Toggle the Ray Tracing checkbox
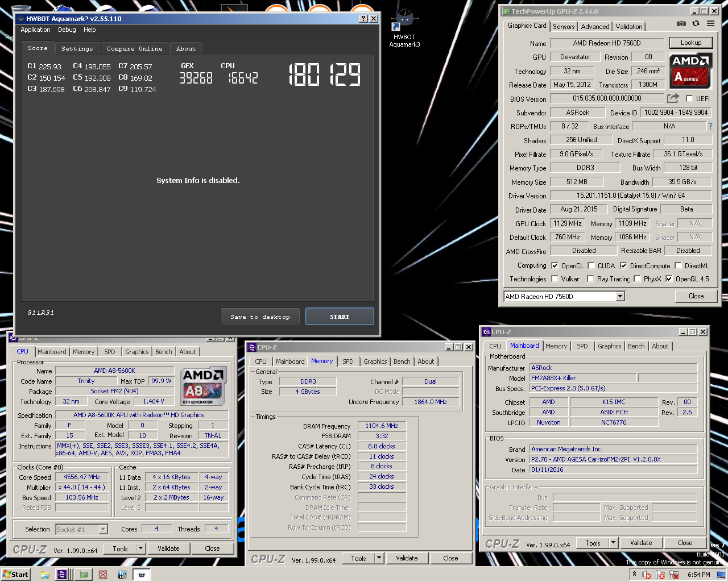This screenshot has width=728, height=582. [x=591, y=278]
